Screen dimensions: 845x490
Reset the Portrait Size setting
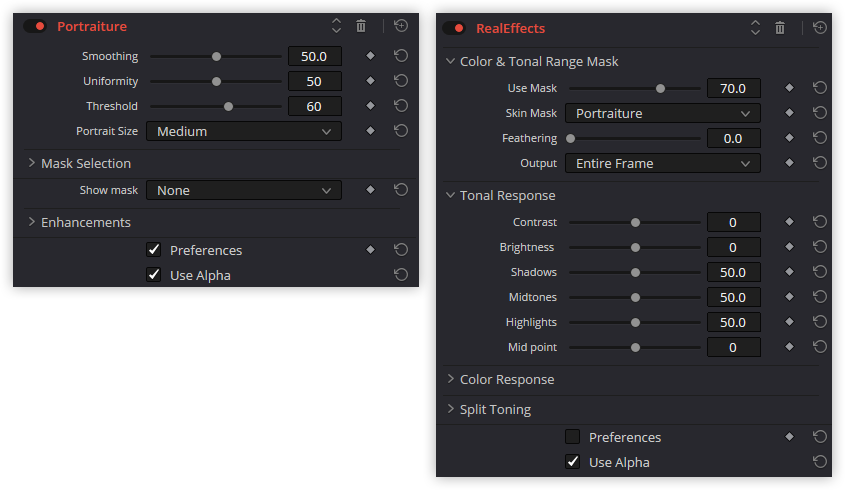point(401,130)
